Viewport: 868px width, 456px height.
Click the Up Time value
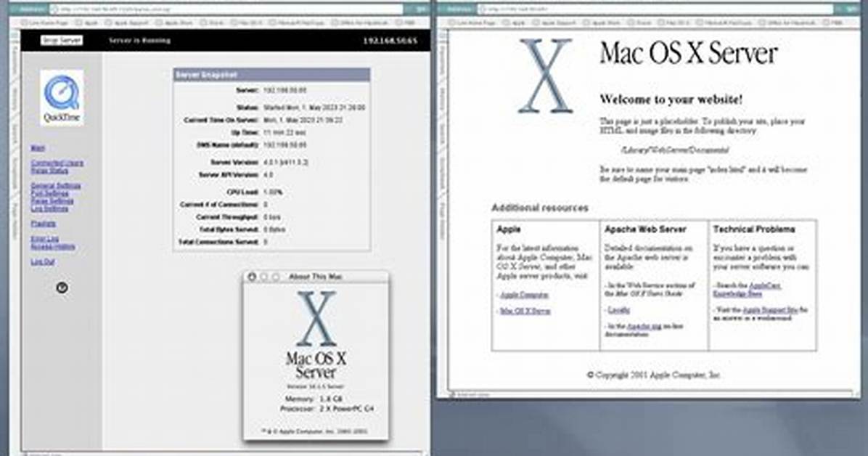pos(284,133)
